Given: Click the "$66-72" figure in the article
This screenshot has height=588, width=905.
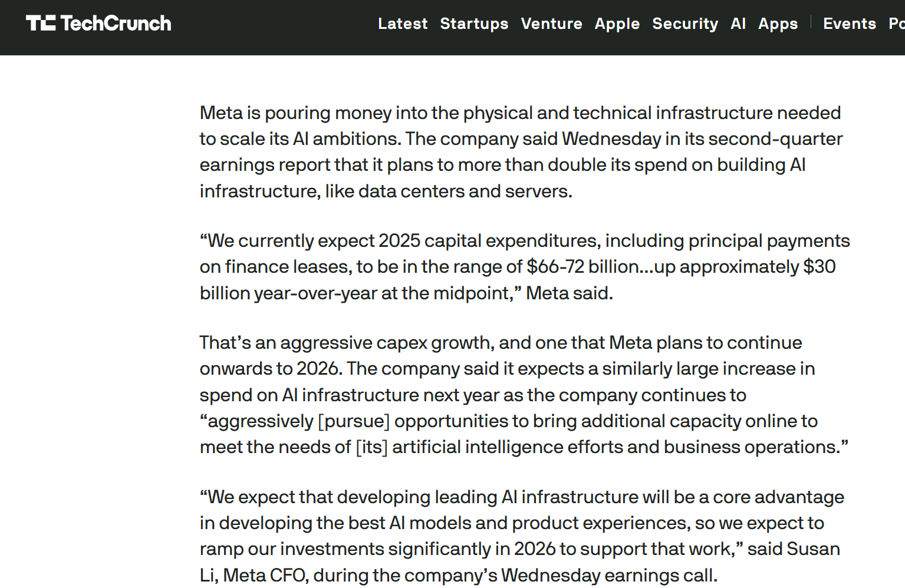Looking at the screenshot, I should click(x=555, y=267).
